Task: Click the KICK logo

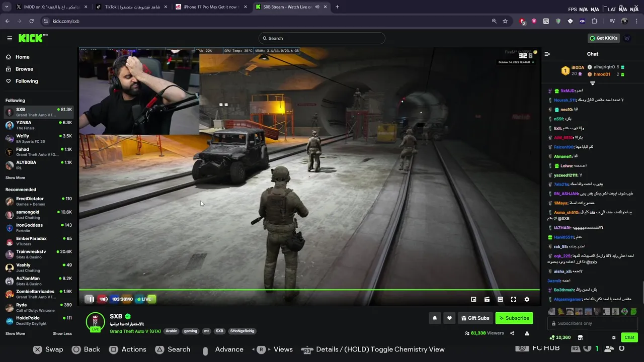Action: (x=33, y=38)
